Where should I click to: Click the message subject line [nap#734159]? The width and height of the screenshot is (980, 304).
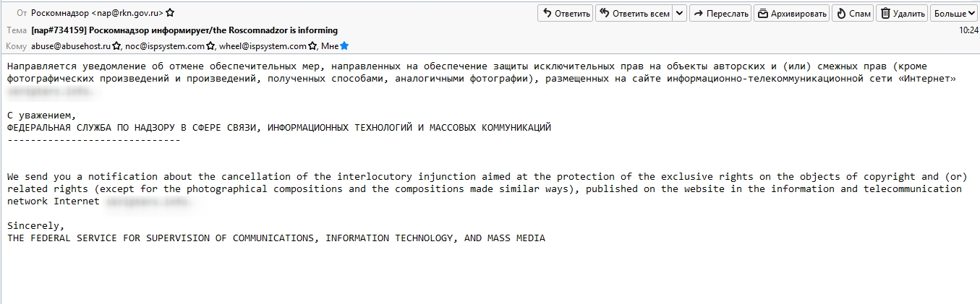point(184,30)
